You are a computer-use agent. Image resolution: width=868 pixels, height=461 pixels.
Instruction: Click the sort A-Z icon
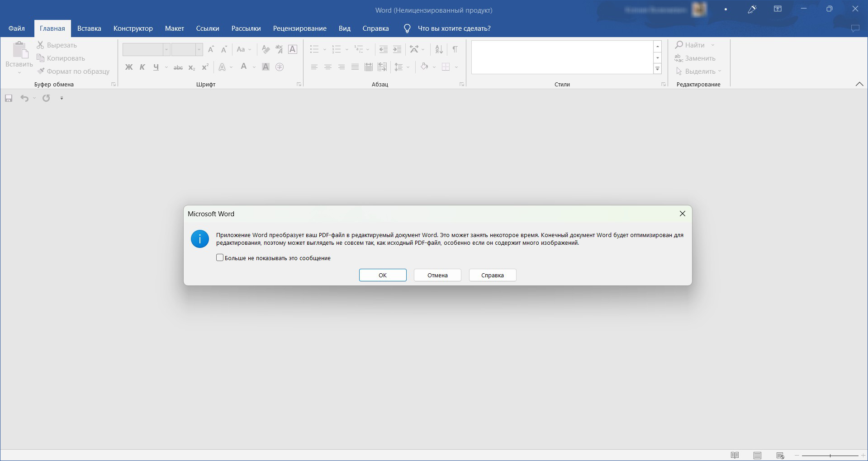pos(439,49)
